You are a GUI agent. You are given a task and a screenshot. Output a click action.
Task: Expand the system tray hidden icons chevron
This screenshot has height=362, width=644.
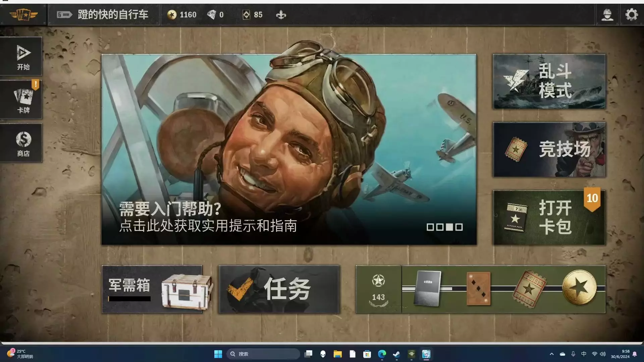(551, 354)
